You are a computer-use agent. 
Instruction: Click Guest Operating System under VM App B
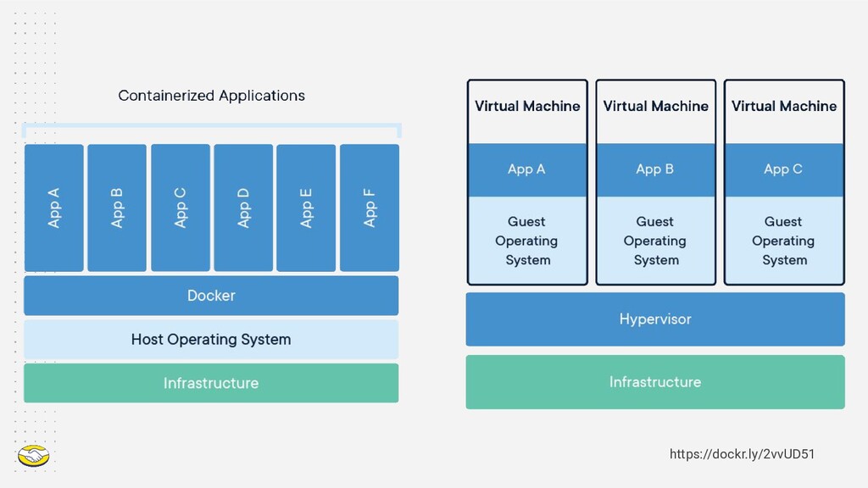[x=656, y=240]
